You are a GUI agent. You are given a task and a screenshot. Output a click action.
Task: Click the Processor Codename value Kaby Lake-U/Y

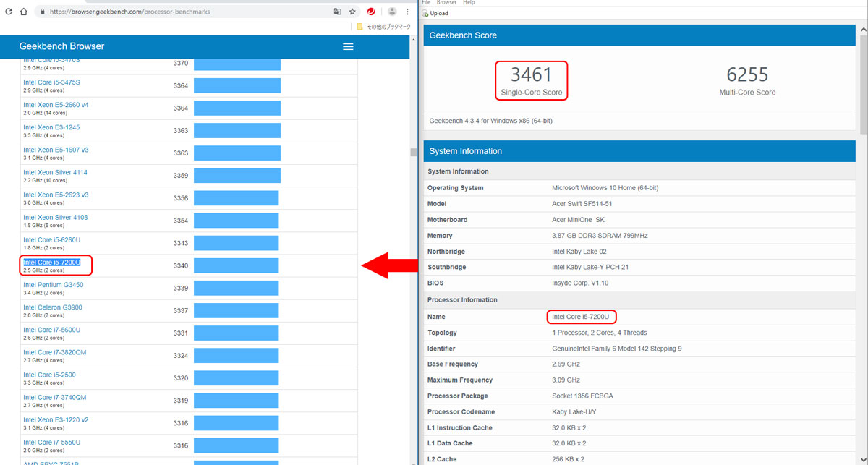(574, 412)
